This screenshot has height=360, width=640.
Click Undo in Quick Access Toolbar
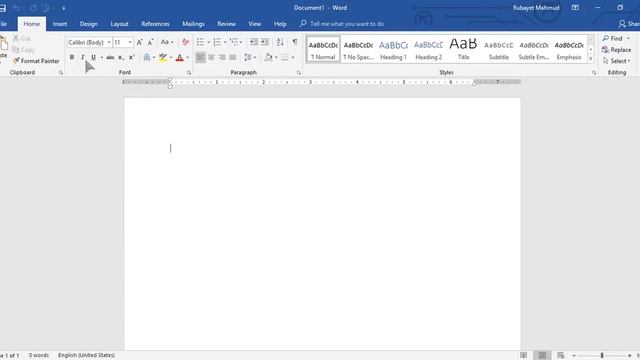tap(16, 8)
